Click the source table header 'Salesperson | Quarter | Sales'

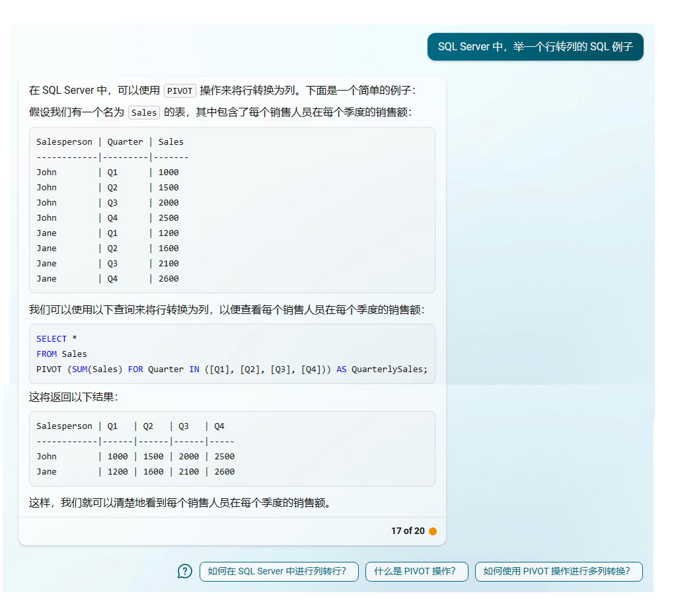pyautogui.click(x=110, y=142)
